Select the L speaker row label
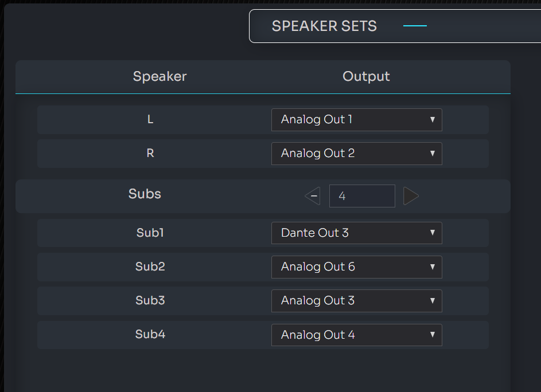541x392 pixels. point(150,120)
